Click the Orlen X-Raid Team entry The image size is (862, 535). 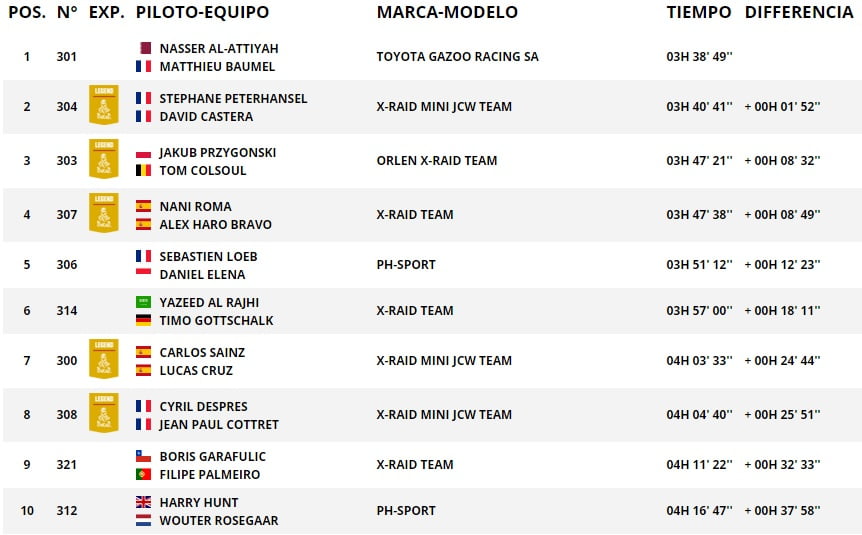pyautogui.click(x=436, y=161)
